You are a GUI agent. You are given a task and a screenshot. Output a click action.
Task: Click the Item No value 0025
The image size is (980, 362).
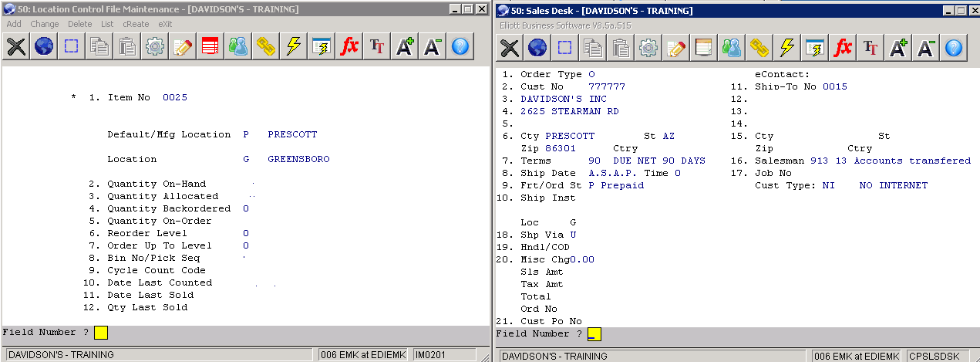coord(175,98)
